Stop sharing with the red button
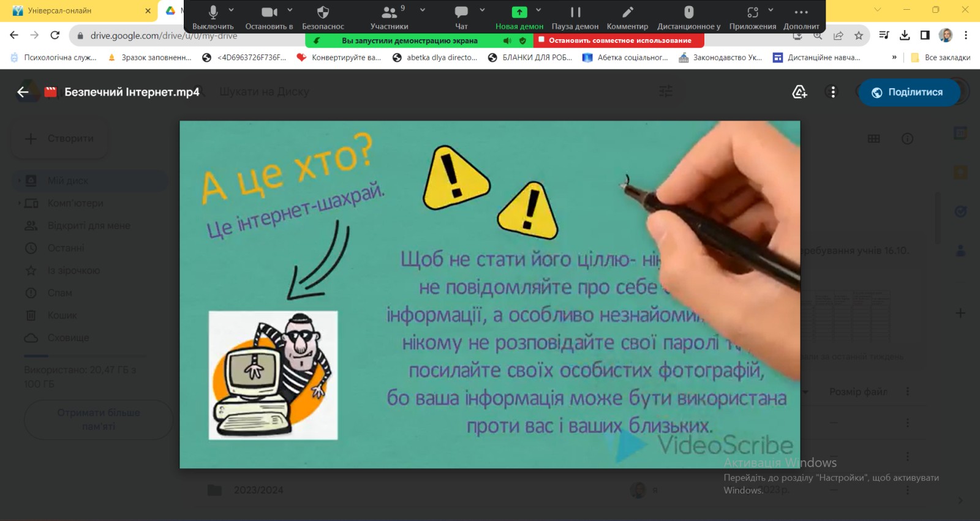The height and width of the screenshot is (521, 980). coord(619,40)
